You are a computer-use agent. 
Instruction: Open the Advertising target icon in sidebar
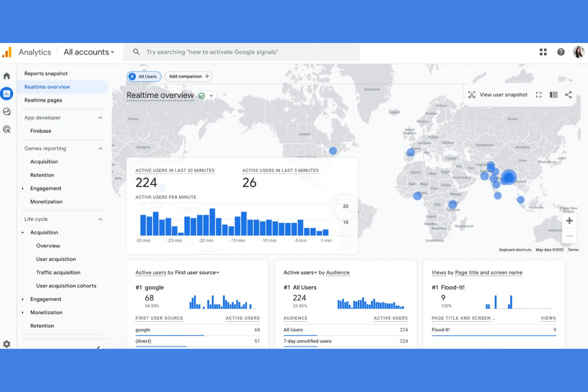point(6,129)
